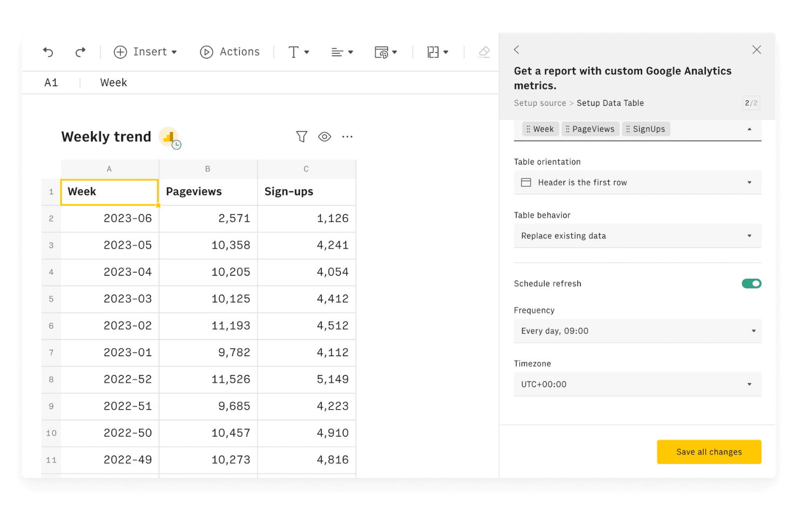The height and width of the screenshot is (532, 798).
Task: Click the cell with 11,193
Action: (x=208, y=326)
